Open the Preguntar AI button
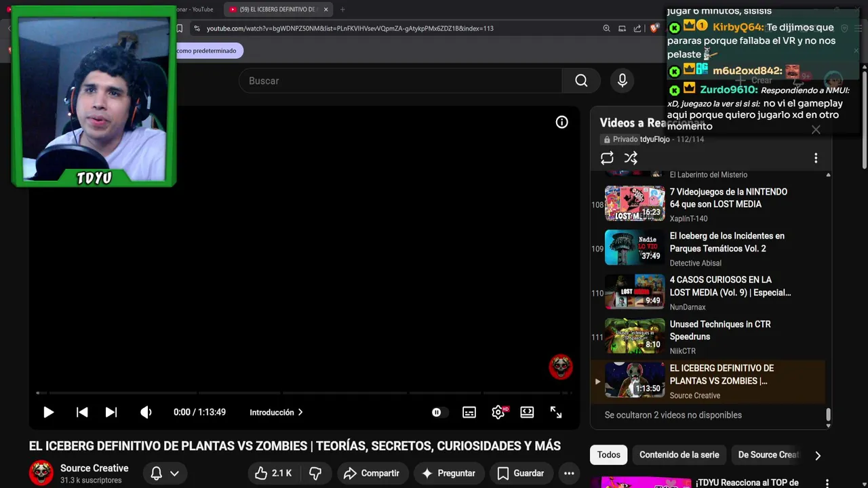Screen dimensions: 868x488 coord(448,473)
